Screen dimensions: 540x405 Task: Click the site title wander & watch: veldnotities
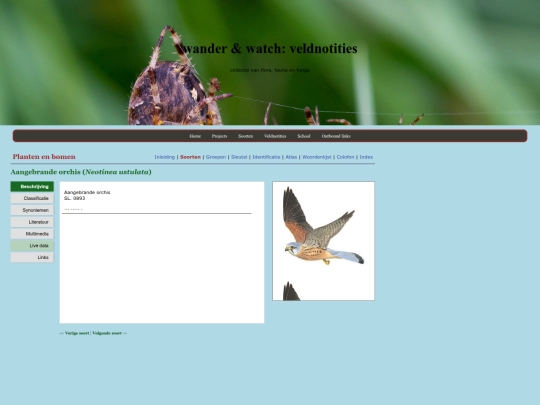[270, 49]
